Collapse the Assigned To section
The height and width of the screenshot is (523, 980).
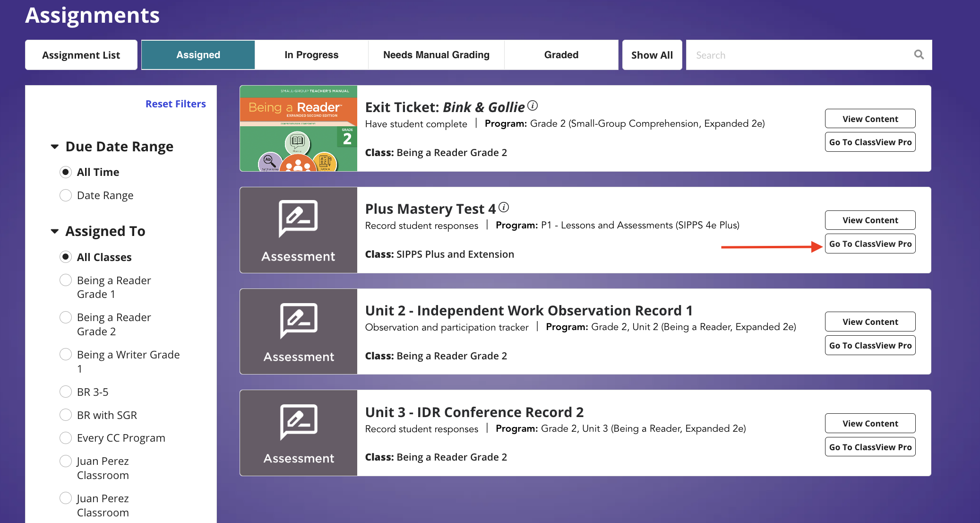[55, 231]
